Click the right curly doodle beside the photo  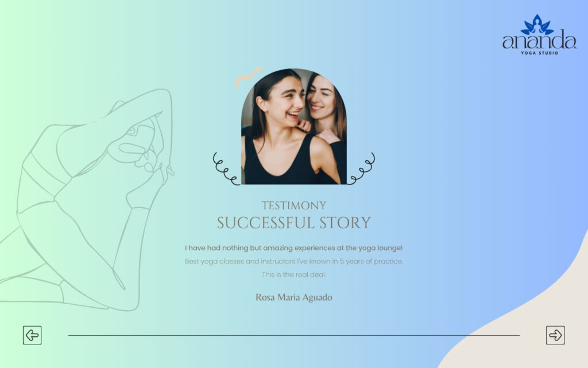click(x=361, y=168)
